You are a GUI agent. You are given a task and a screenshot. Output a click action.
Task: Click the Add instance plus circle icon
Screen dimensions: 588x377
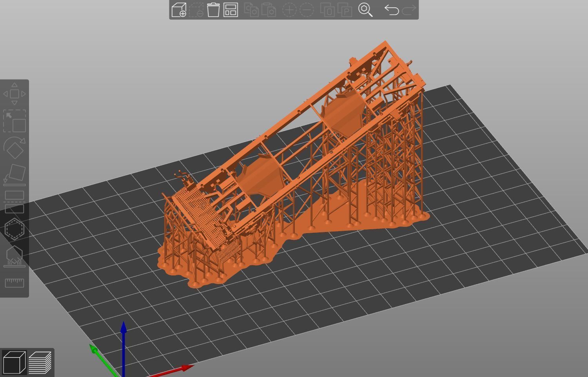coord(289,10)
